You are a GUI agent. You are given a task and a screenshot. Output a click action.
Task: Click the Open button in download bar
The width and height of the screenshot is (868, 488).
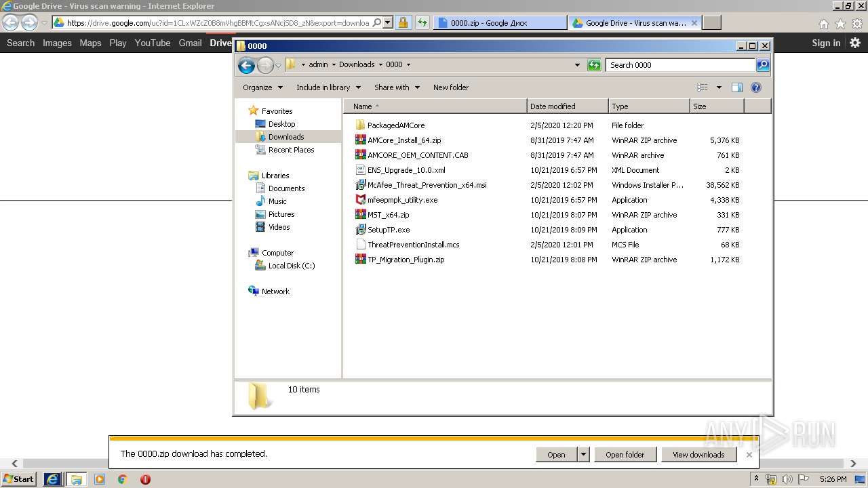[556, 455]
